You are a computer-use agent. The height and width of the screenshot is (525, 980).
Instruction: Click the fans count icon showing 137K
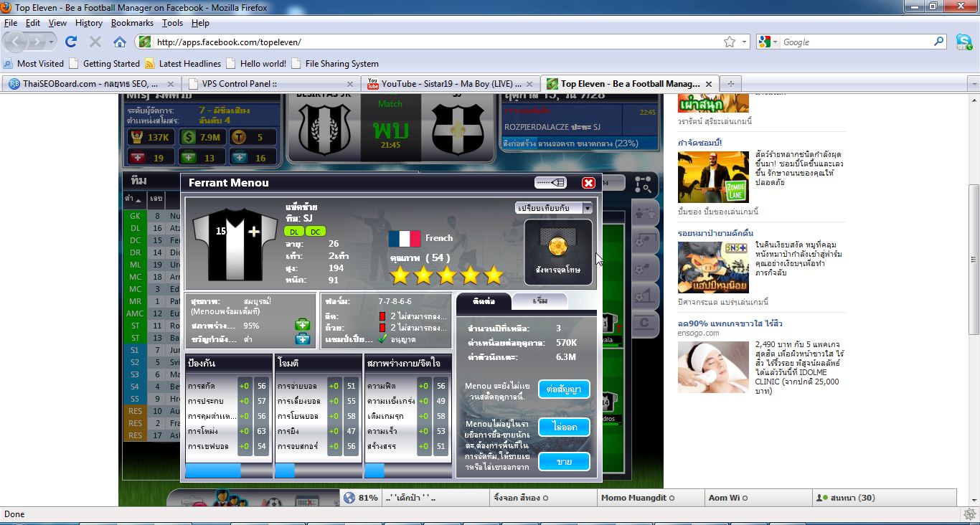pos(136,137)
